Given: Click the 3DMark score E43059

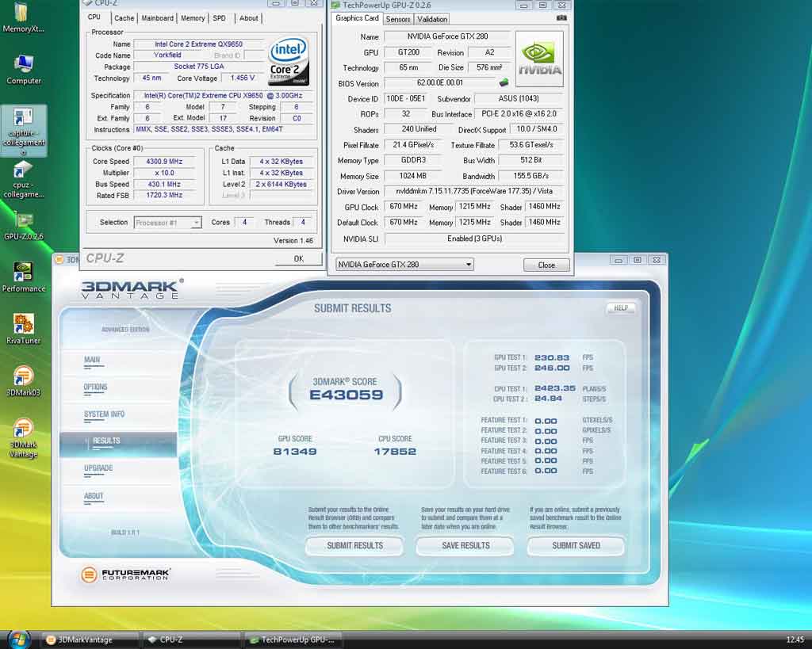Looking at the screenshot, I should tap(346, 395).
